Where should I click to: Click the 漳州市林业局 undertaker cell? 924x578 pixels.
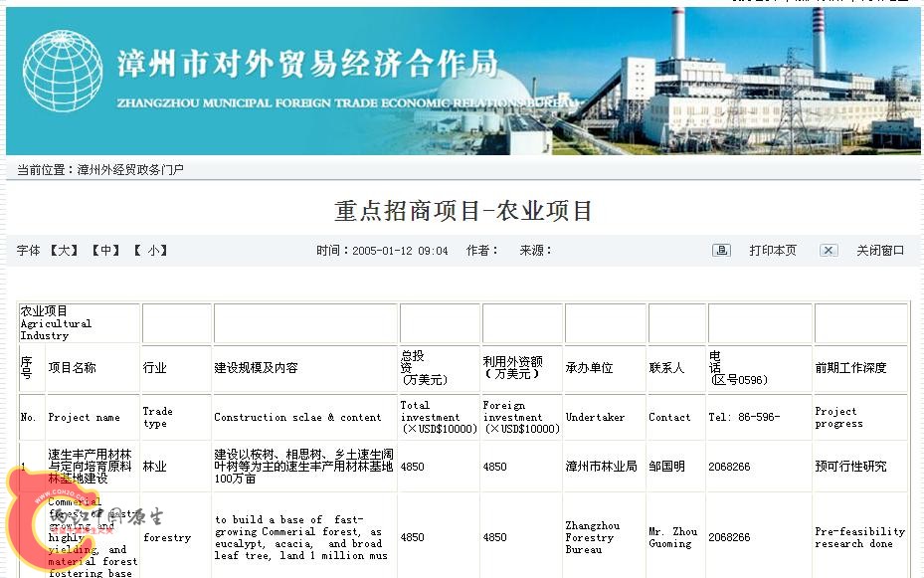[x=601, y=467]
